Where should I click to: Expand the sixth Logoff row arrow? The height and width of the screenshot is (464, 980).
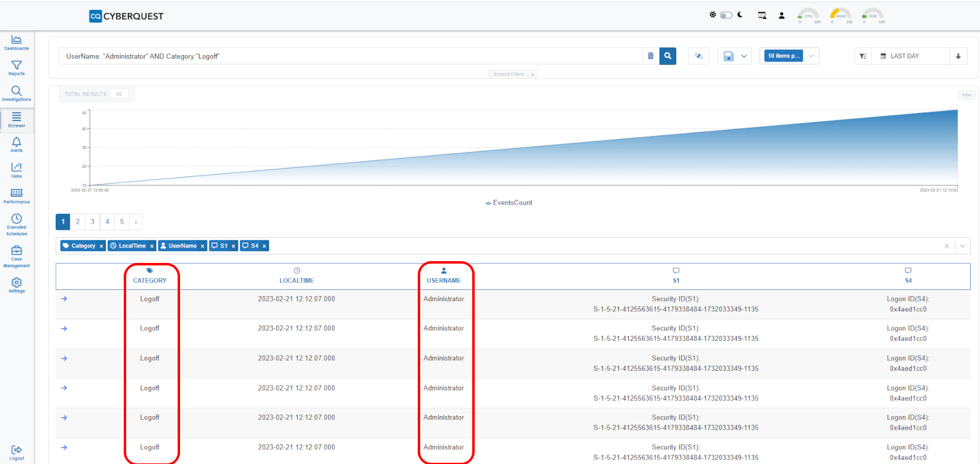pyautogui.click(x=64, y=447)
